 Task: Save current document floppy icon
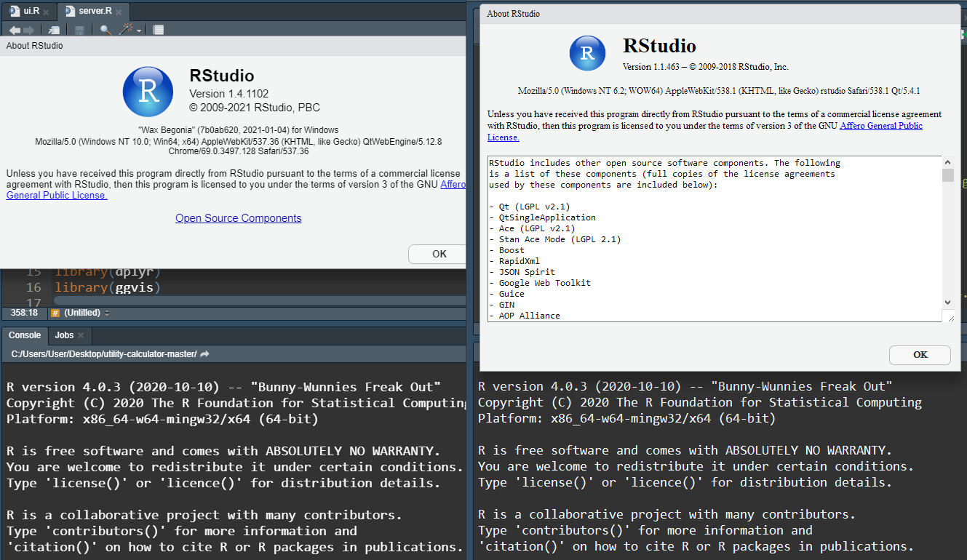coord(79,30)
